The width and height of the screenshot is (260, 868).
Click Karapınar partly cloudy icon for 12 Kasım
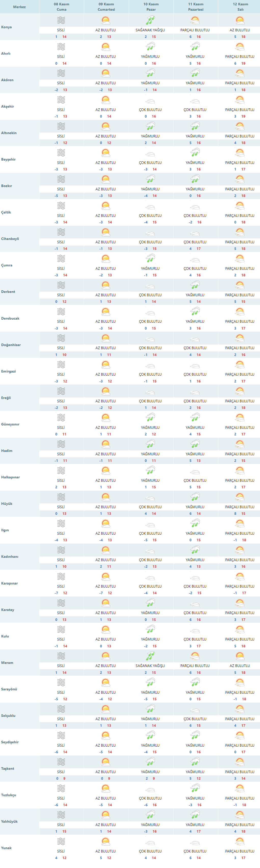(x=240, y=577)
